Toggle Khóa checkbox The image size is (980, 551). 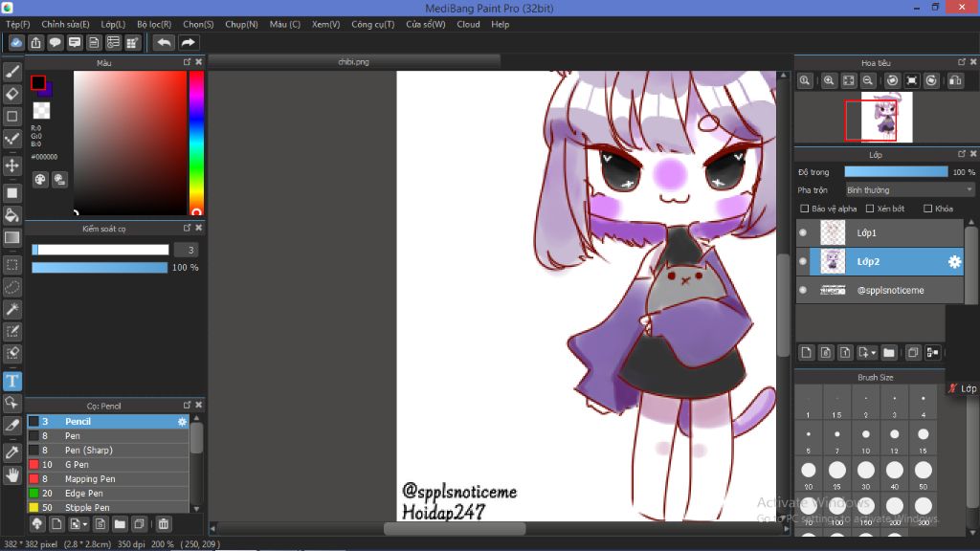[927, 209]
